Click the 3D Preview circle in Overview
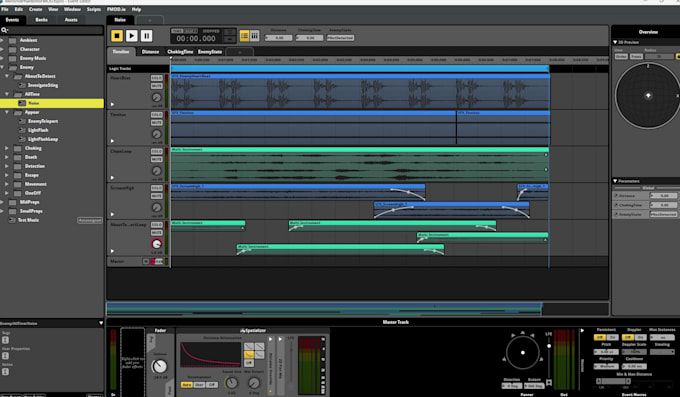 pyautogui.click(x=647, y=95)
